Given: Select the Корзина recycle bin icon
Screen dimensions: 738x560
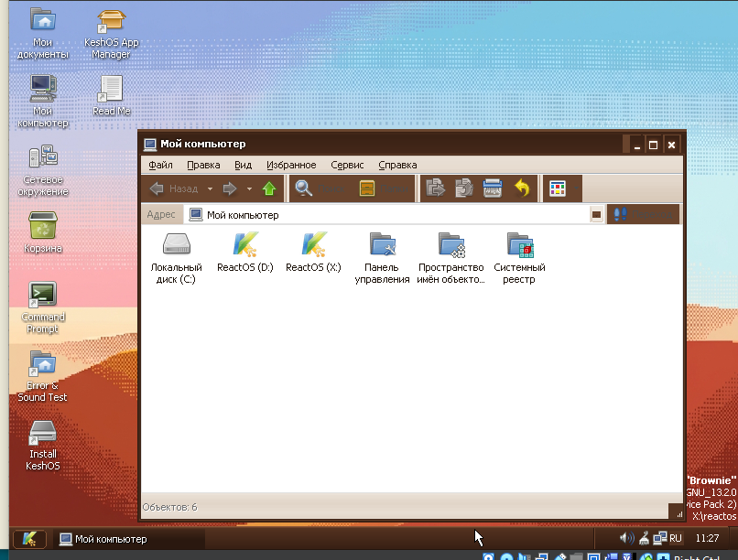Looking at the screenshot, I should [43, 232].
